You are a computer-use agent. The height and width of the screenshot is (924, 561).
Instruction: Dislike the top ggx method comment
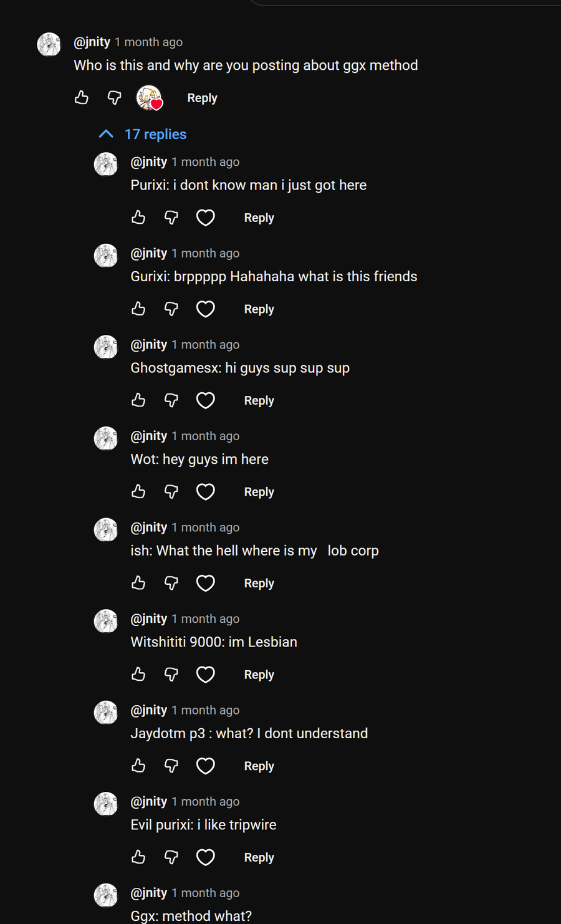114,97
